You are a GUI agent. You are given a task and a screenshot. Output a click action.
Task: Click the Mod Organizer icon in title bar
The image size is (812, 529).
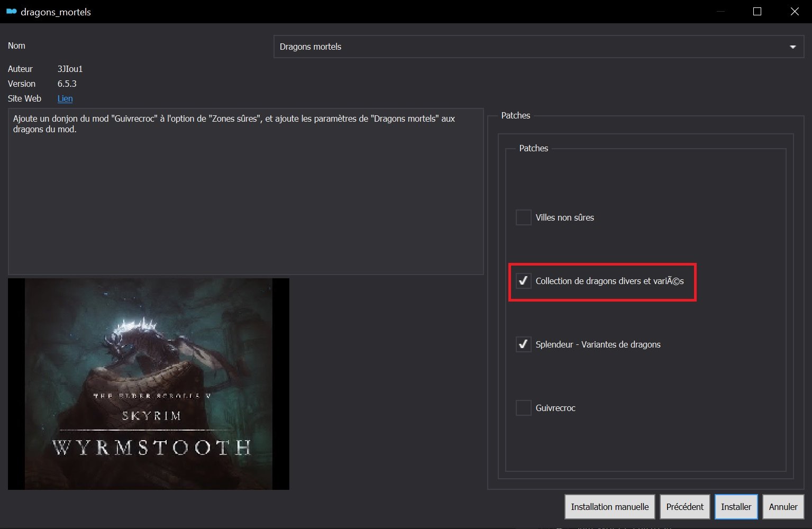point(11,12)
